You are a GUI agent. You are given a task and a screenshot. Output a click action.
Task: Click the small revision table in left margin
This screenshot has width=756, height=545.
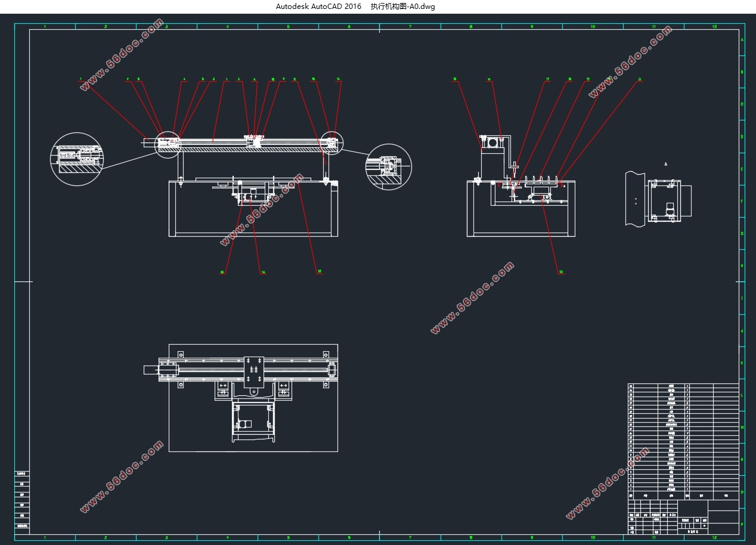(x=22, y=500)
